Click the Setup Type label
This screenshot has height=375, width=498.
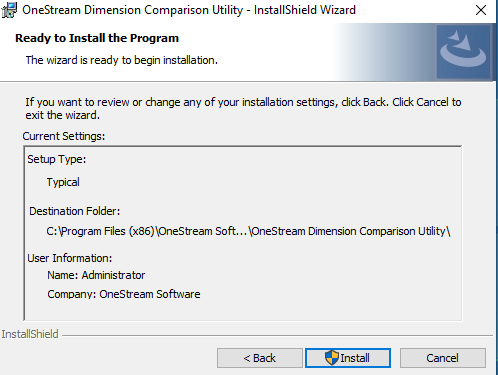point(57,159)
